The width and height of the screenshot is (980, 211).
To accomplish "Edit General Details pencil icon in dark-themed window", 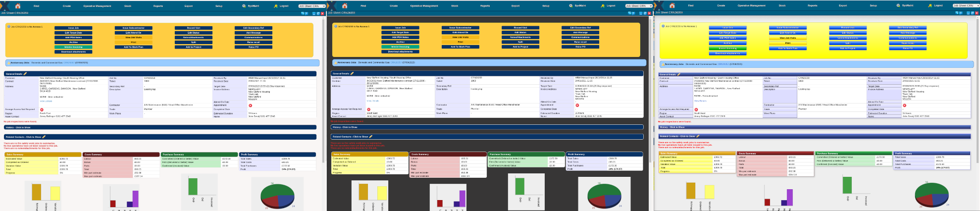I will tap(352, 73).
